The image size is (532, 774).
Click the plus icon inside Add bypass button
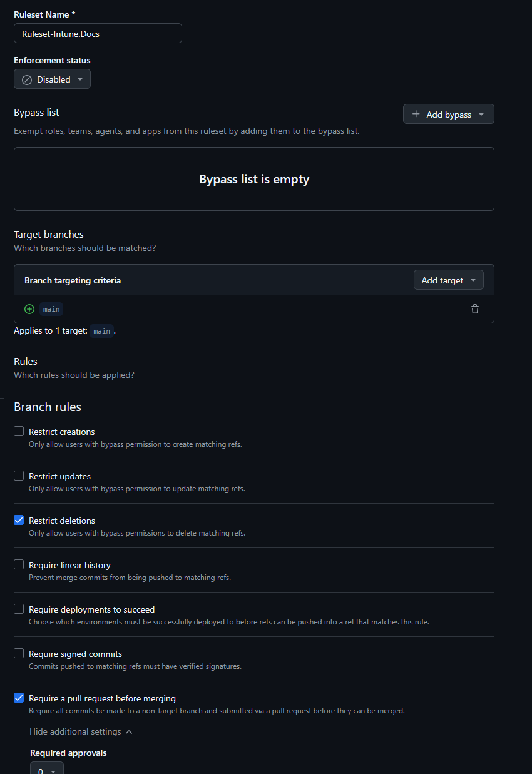tap(415, 114)
